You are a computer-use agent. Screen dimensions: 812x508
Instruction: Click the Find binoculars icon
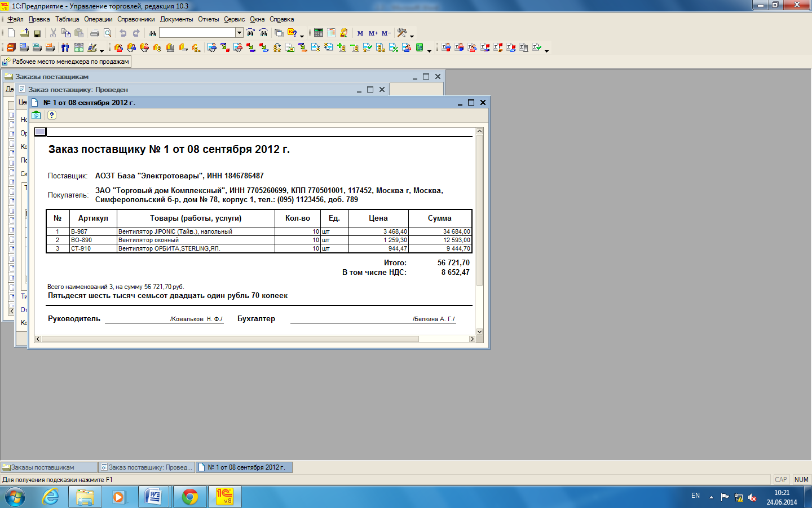coord(152,33)
